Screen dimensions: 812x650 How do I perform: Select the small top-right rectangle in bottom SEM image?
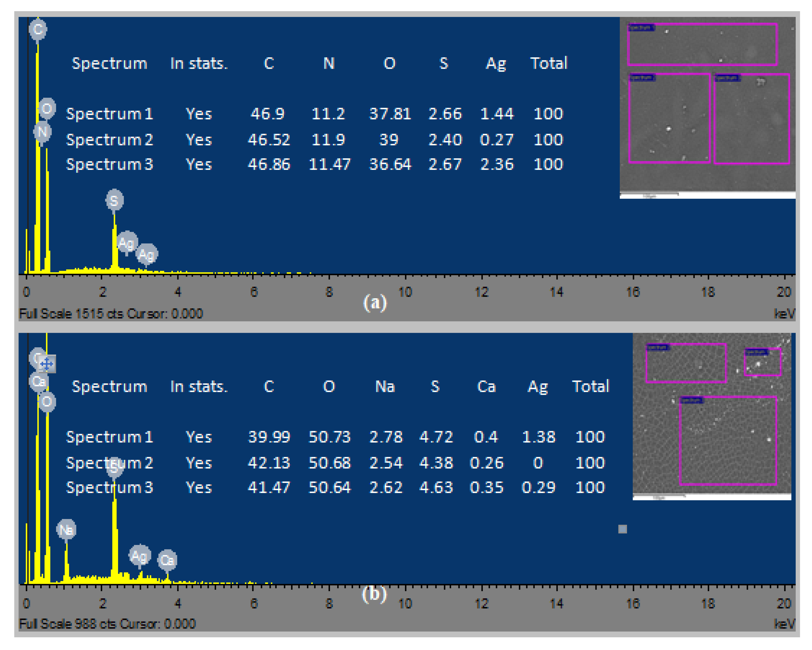pos(763,362)
